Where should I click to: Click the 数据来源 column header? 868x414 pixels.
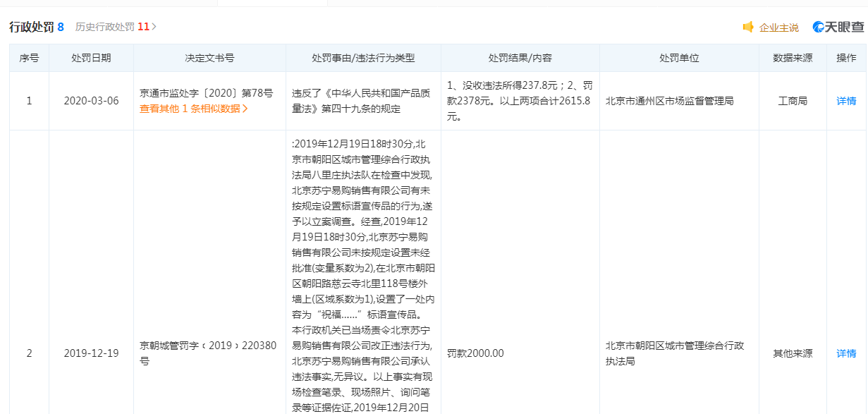pos(793,58)
